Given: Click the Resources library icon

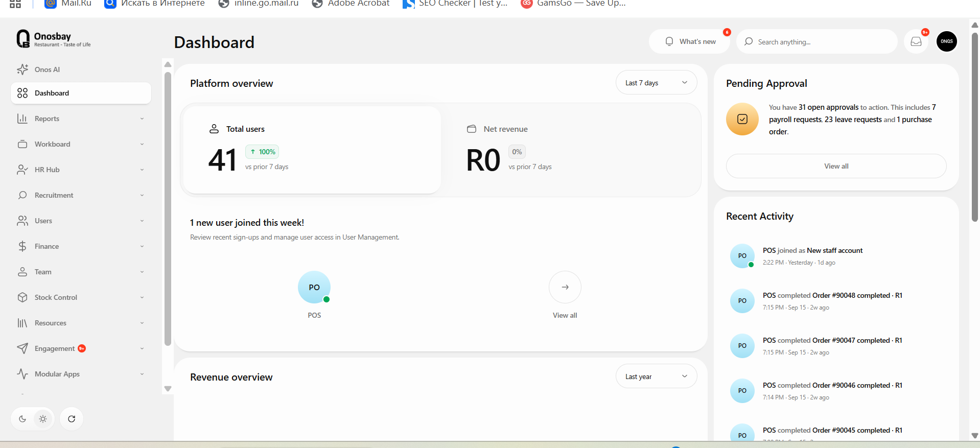Looking at the screenshot, I should [22, 323].
